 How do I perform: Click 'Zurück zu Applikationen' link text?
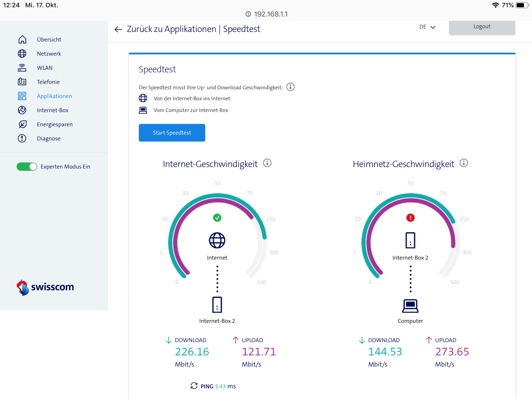coord(172,29)
